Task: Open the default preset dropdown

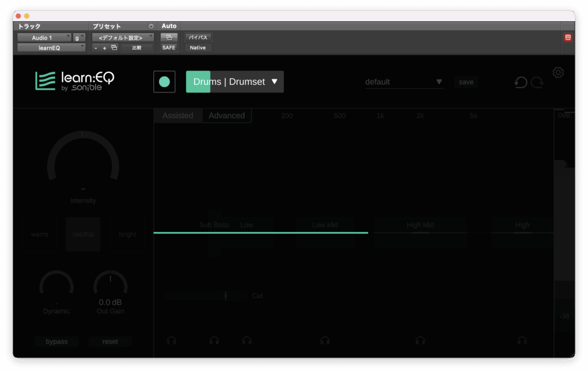Action: click(x=404, y=81)
